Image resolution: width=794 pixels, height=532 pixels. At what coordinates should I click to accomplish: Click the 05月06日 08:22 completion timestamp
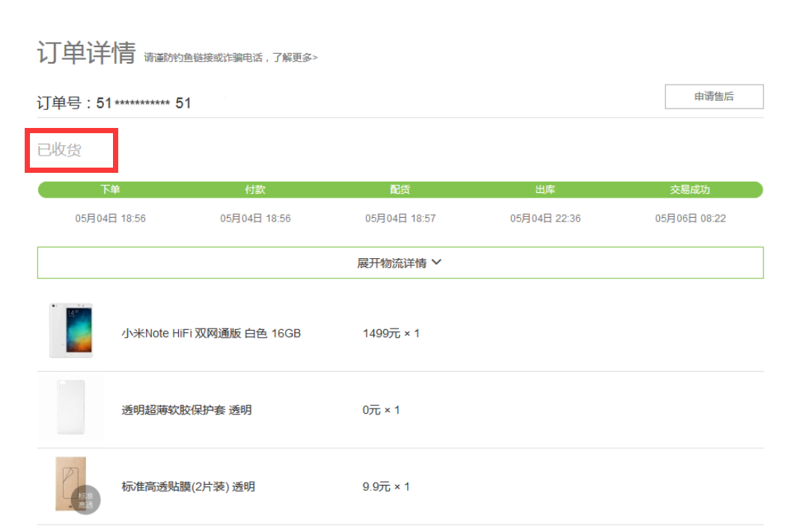[x=690, y=218]
